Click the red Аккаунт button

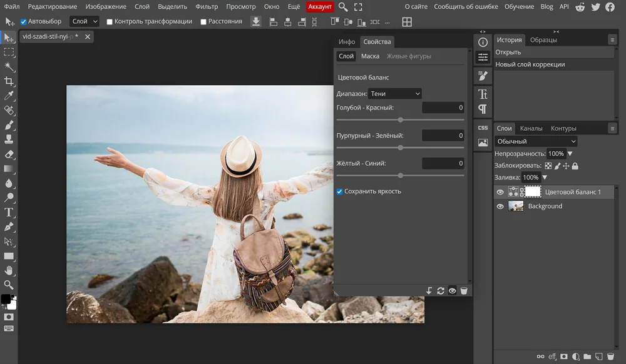pos(320,7)
